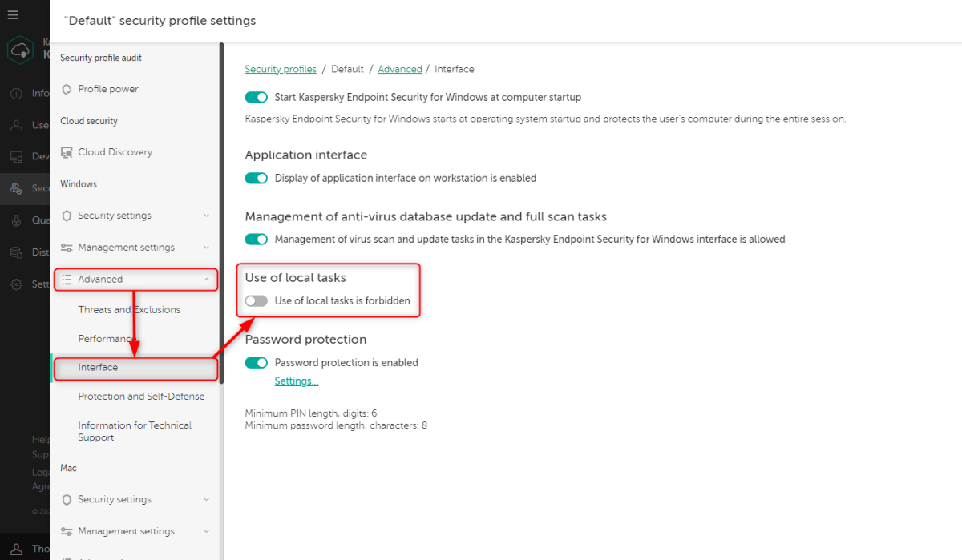
Task: Click the Cloud Discovery monitor icon
Action: [67, 152]
